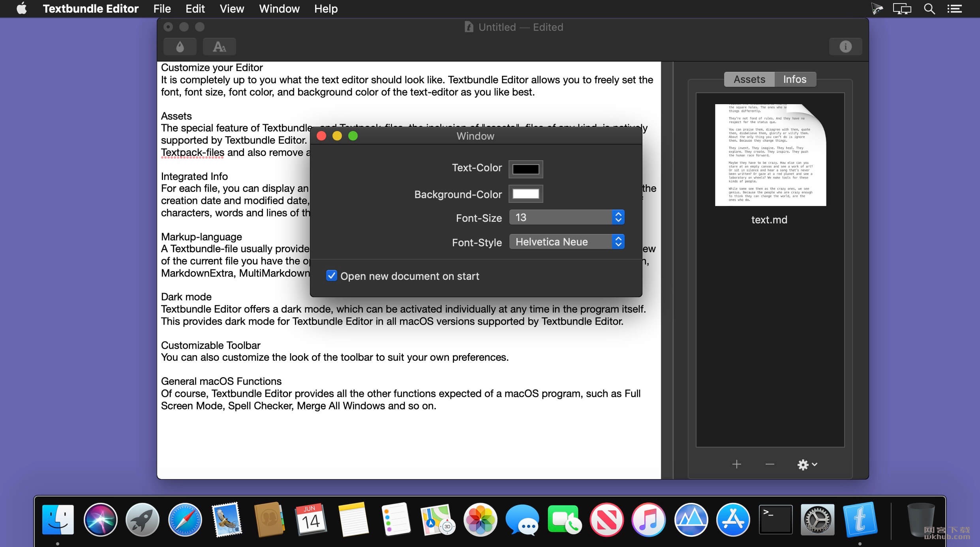Image resolution: width=980 pixels, height=547 pixels.
Task: Open the gear action menu under assets
Action: (807, 465)
